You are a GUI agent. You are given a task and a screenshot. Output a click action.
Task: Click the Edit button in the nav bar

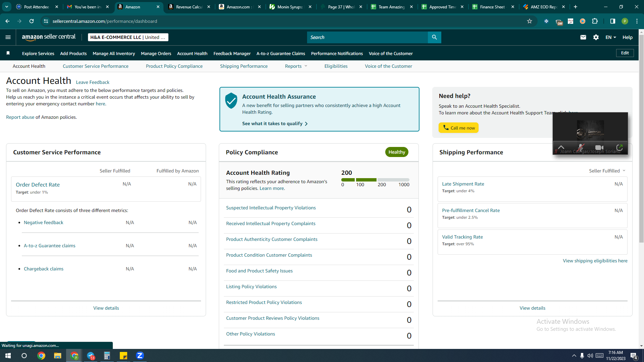625,53
